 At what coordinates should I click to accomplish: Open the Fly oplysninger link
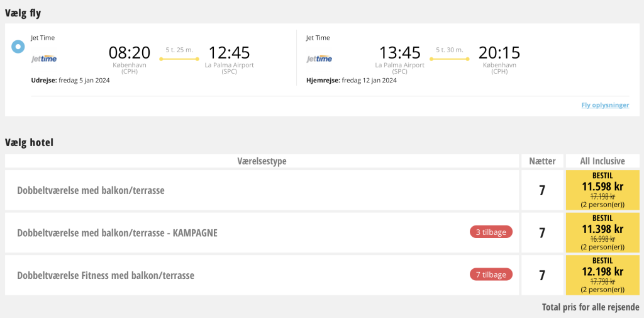605,105
